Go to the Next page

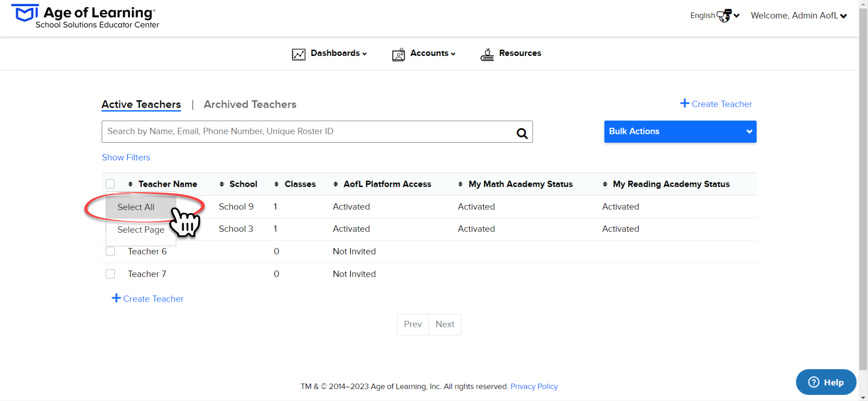point(445,324)
